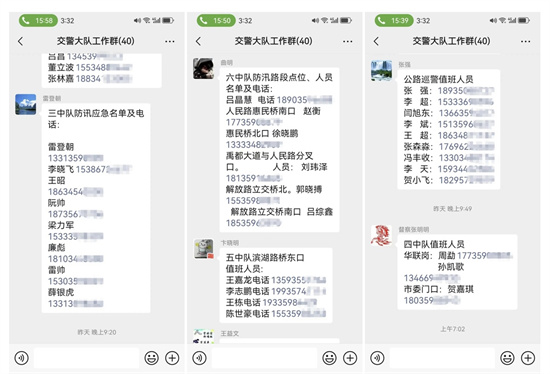Viewport: 550px width, 374px height.
Task: Tap back arrow in right phone screen
Action: pyautogui.click(x=376, y=41)
